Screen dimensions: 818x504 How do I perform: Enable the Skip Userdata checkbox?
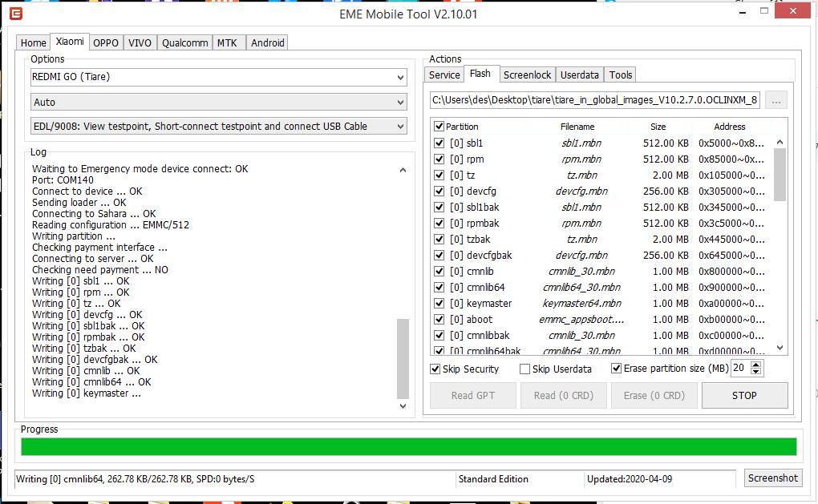pyautogui.click(x=524, y=369)
